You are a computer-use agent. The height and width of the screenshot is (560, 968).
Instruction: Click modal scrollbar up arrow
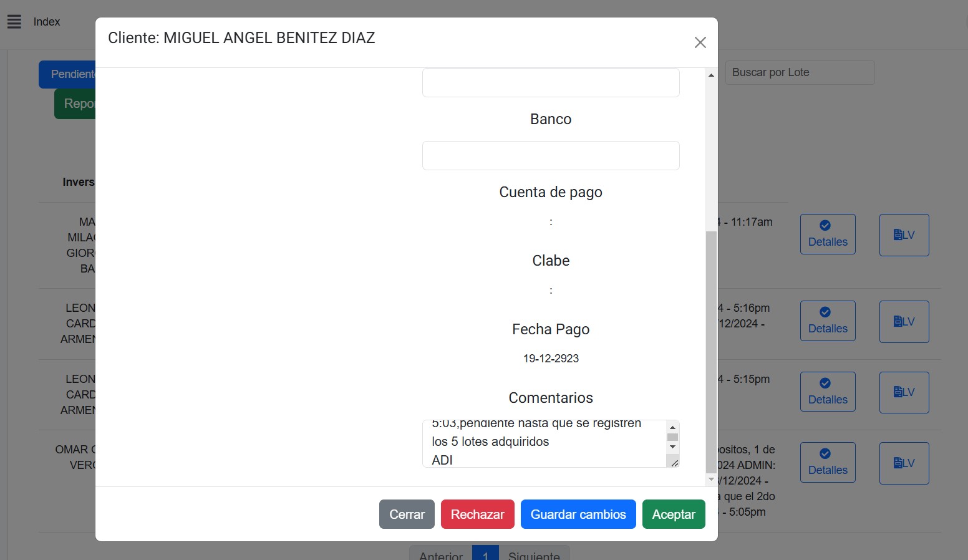[711, 75]
